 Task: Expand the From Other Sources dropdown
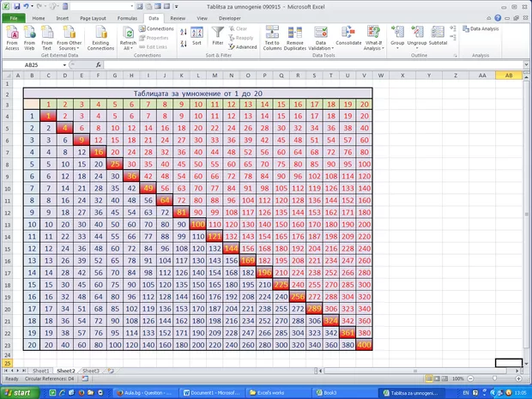point(70,39)
